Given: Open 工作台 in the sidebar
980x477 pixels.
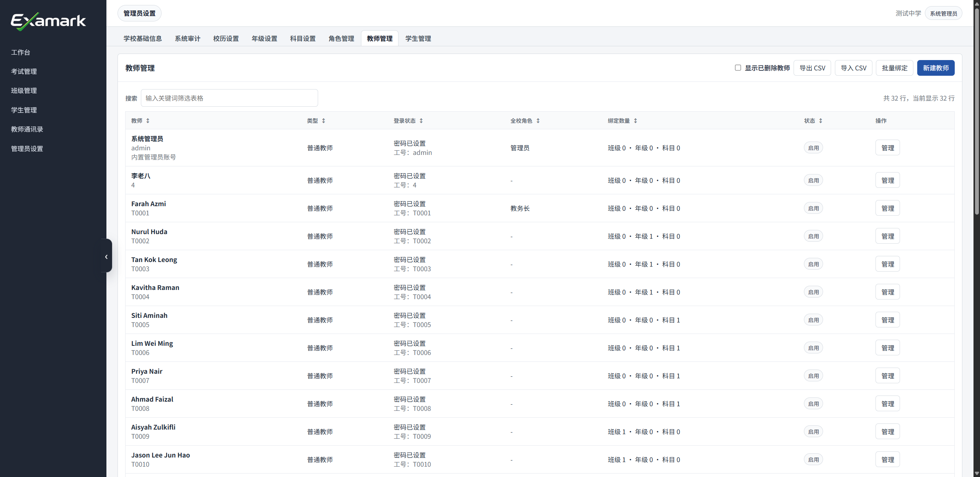Looking at the screenshot, I should [21, 52].
